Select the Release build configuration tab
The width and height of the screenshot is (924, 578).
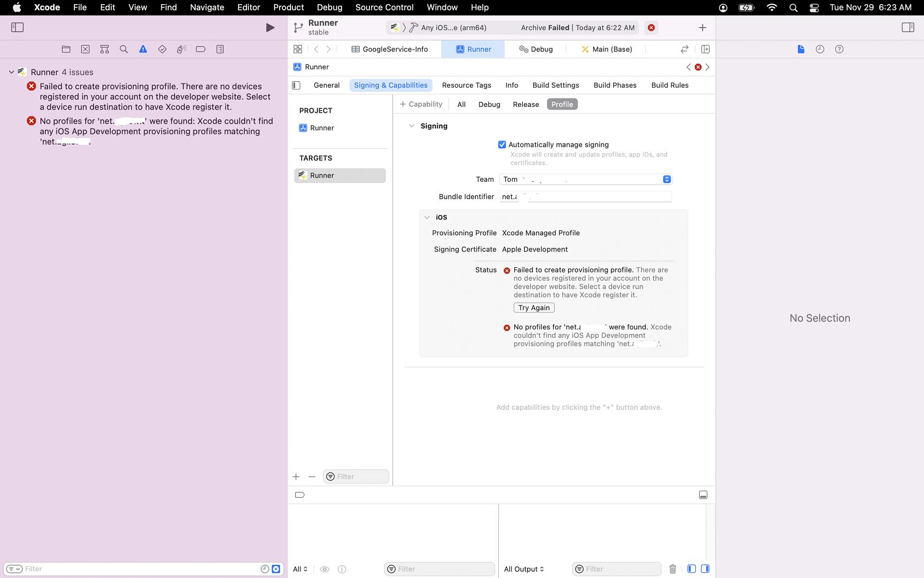coord(526,104)
